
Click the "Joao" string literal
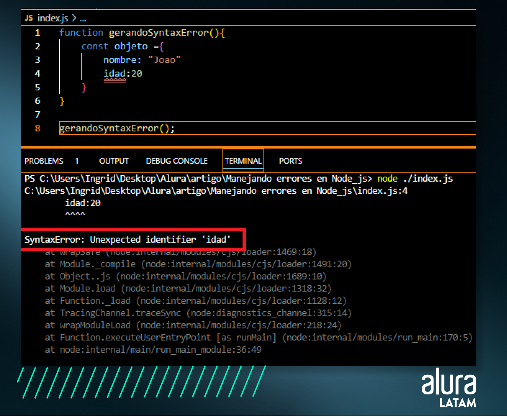164,60
